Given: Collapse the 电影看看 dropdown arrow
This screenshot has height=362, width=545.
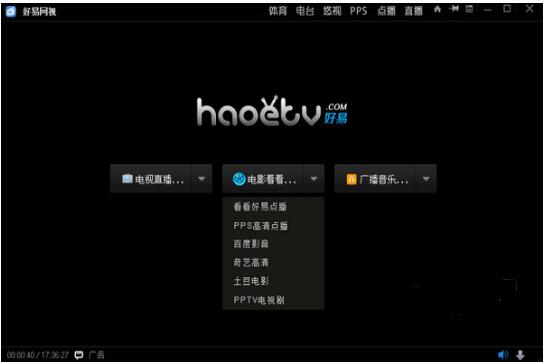Looking at the screenshot, I should (314, 179).
